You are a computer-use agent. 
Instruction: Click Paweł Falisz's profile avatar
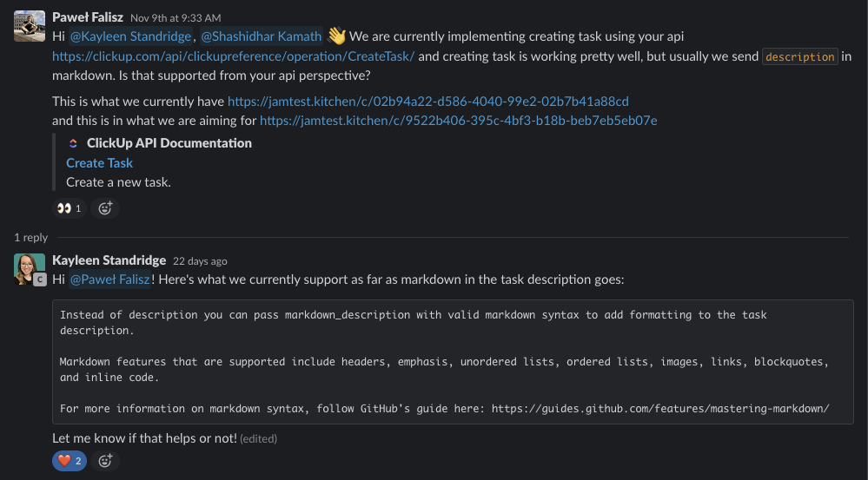[30, 25]
